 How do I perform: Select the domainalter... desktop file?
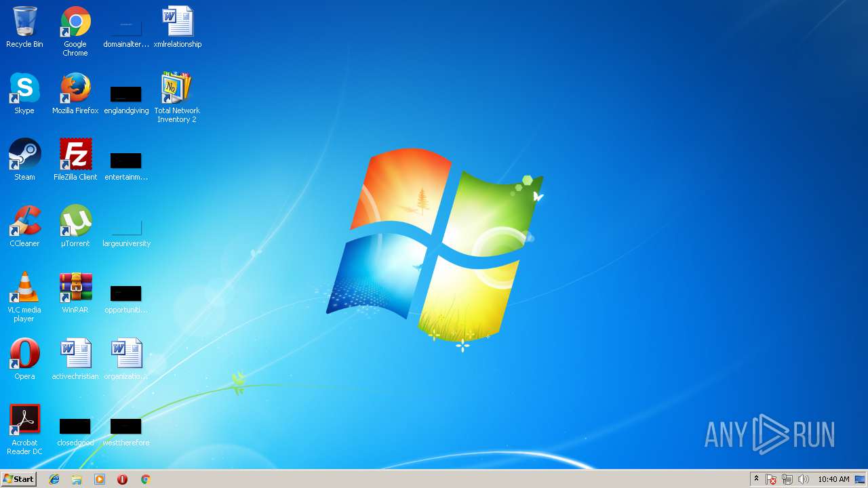click(x=126, y=30)
